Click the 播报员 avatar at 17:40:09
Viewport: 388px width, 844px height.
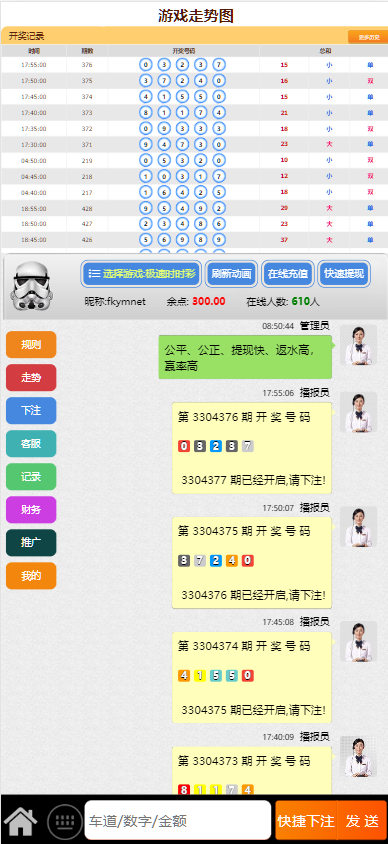[358, 757]
